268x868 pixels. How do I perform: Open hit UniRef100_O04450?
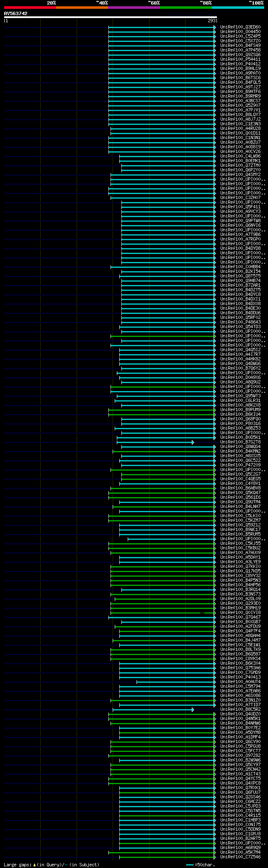pos(240,32)
